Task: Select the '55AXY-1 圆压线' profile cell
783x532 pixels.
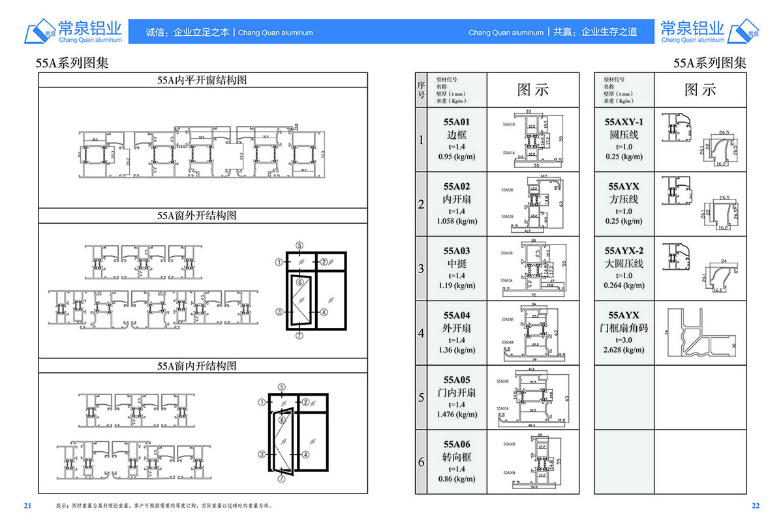Action: tap(624, 140)
